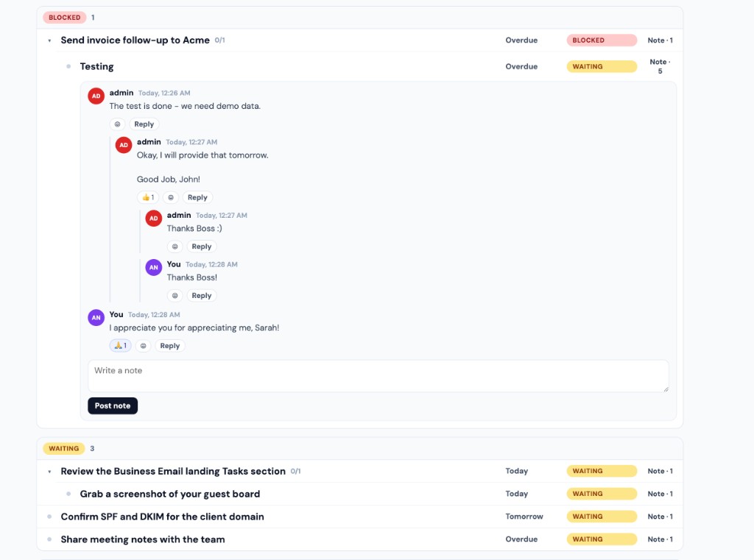This screenshot has width=754, height=560.
Task: Click bullet of Grab a screenshot subtask
Action: pos(68,494)
